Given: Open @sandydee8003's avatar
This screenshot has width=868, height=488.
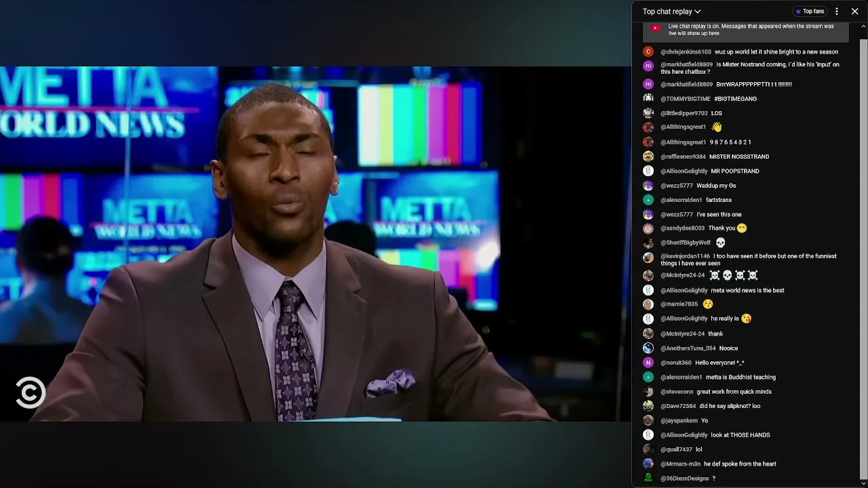Looking at the screenshot, I should (x=648, y=228).
